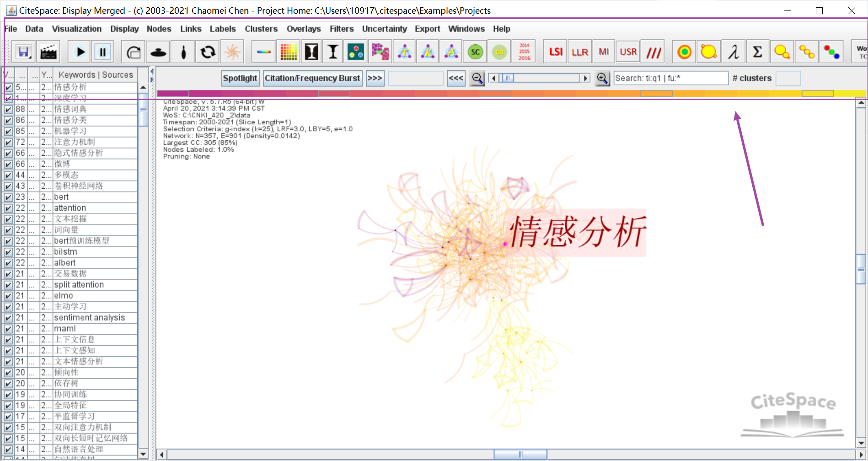
Task: Open the Overlays menu
Action: 304,29
